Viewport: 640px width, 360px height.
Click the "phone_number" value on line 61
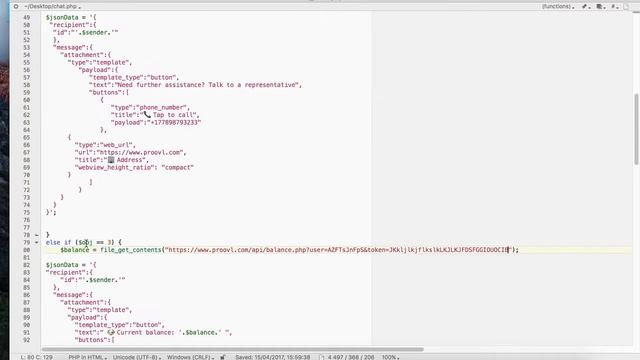[162, 107]
